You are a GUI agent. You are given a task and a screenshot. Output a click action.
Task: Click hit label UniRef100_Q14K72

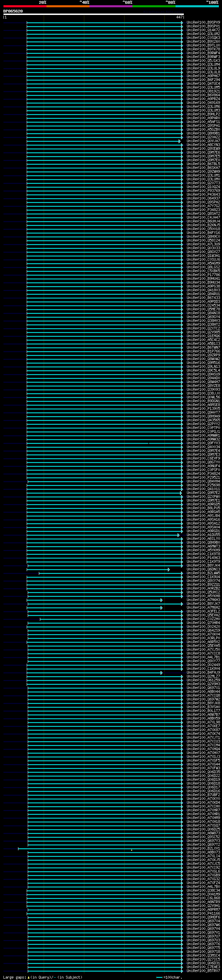tap(203, 30)
